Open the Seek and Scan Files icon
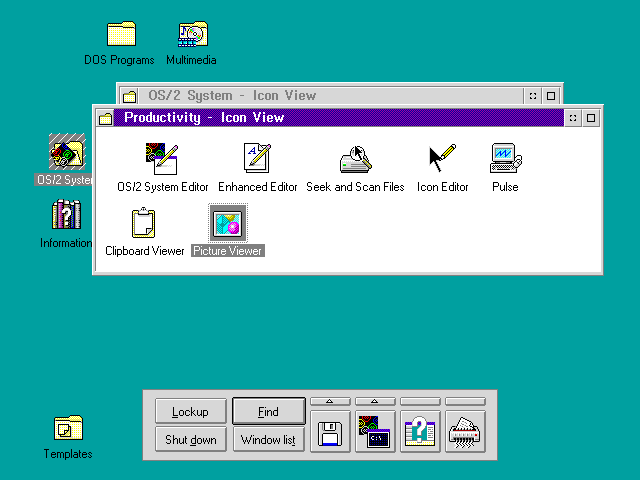This screenshot has height=480, width=640. click(356, 159)
